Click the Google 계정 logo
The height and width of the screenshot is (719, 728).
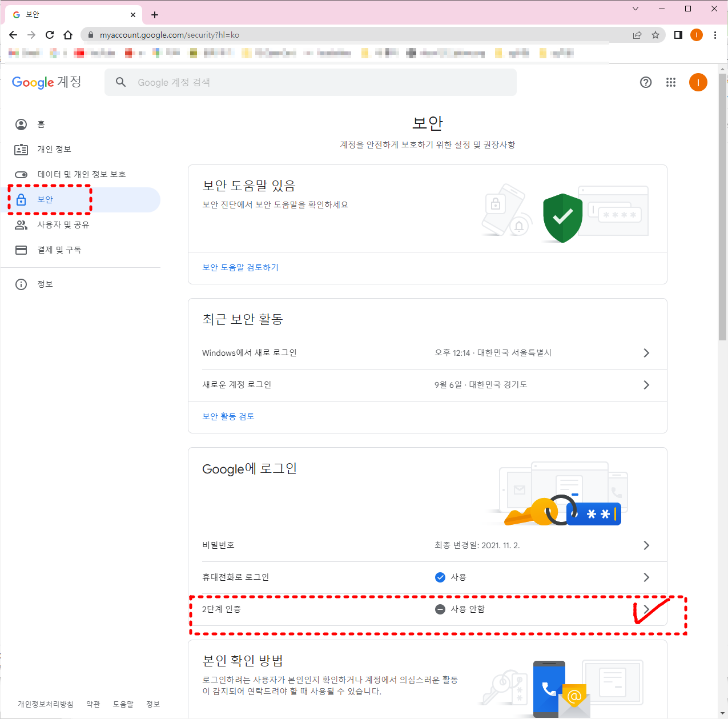tap(47, 82)
